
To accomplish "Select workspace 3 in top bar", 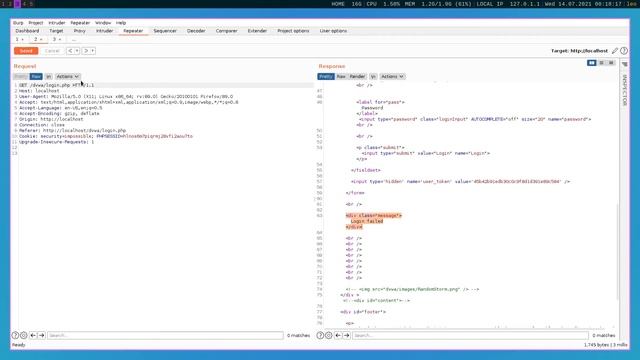I will click(17, 4).
